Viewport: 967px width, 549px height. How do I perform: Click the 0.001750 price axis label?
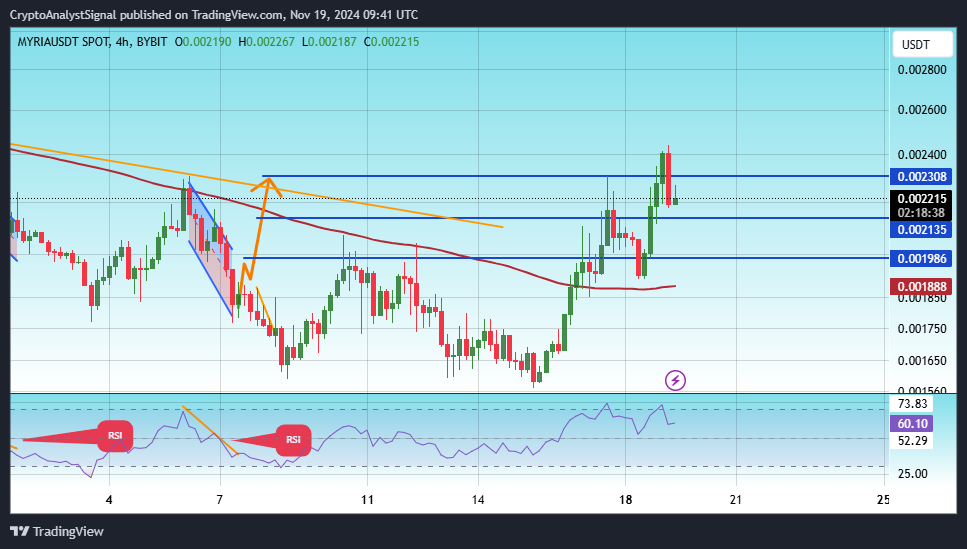pyautogui.click(x=921, y=328)
